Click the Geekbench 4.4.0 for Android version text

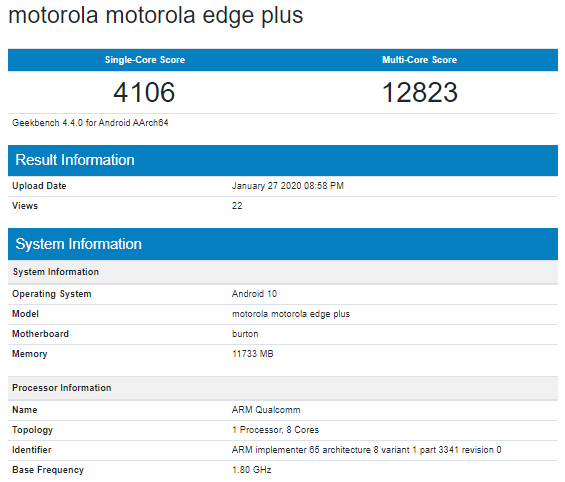click(x=90, y=123)
